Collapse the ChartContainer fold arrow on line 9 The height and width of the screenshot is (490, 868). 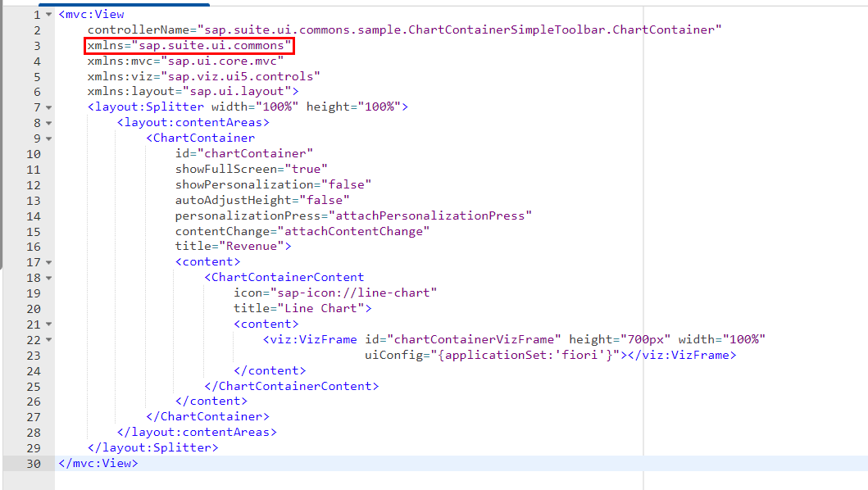[x=48, y=138]
